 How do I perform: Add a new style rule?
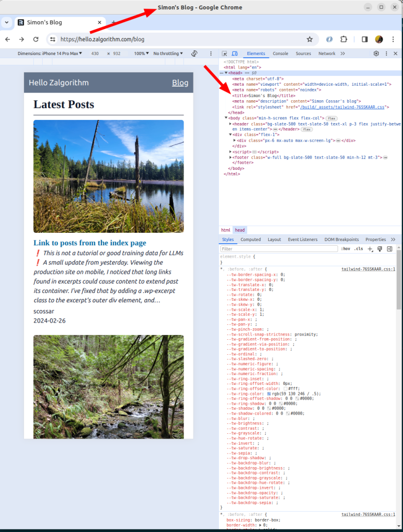click(370, 249)
